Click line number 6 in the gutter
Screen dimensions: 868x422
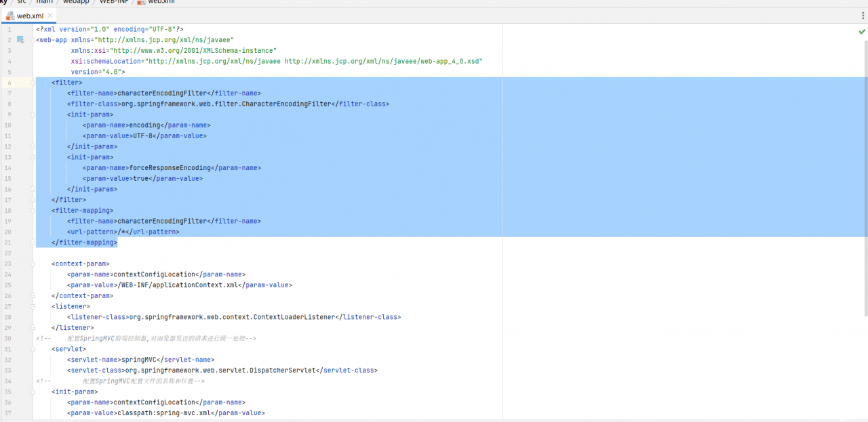point(9,83)
